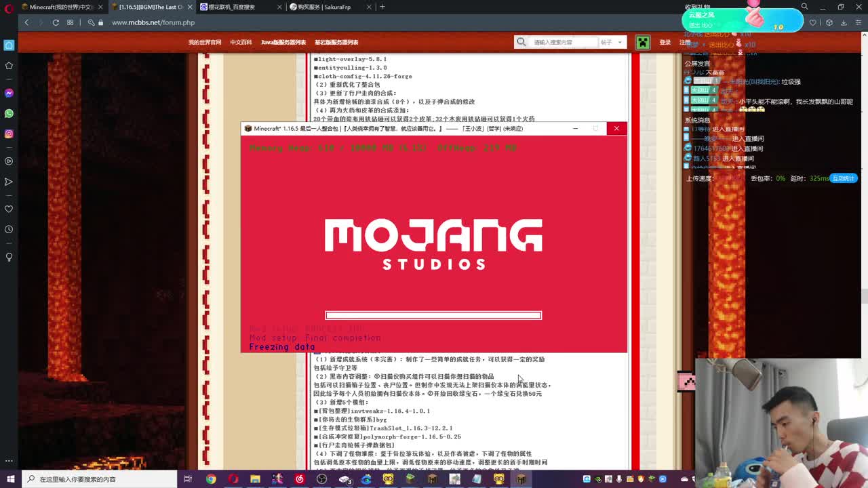Switch to the Minecraft中文 browser tab

click(x=61, y=7)
